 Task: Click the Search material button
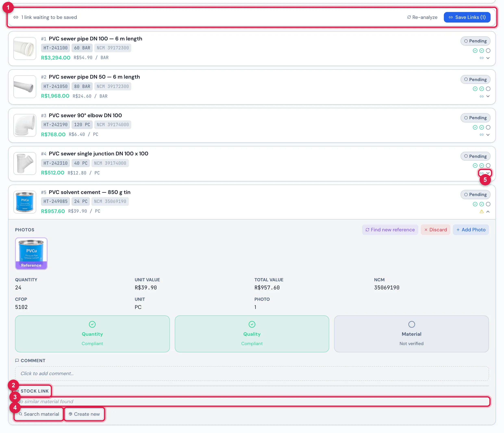pyautogui.click(x=39, y=414)
